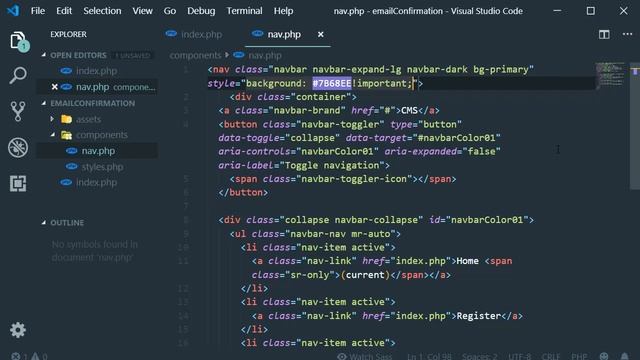Click 'CMS' brand text in code

409,110
